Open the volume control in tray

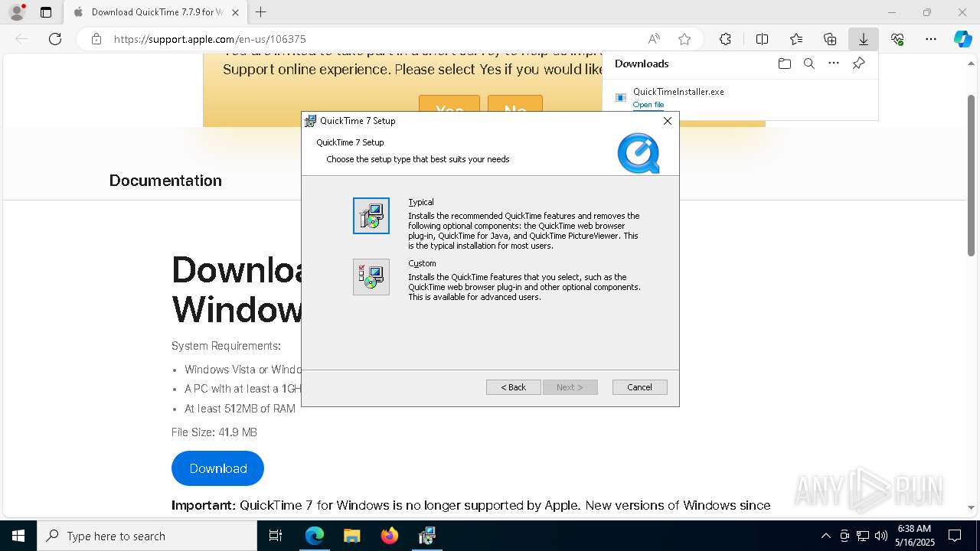tap(881, 536)
